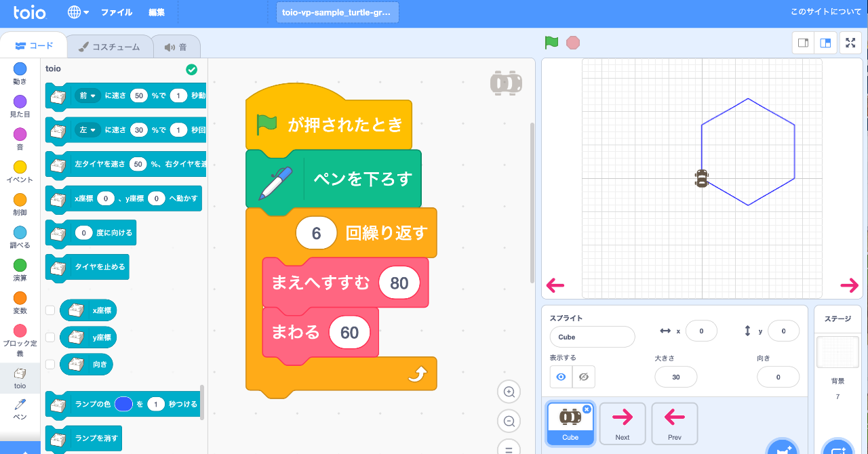Screen dimensions: 868x454
Task: Pick the blue lamp color swatch
Action: coord(123,404)
